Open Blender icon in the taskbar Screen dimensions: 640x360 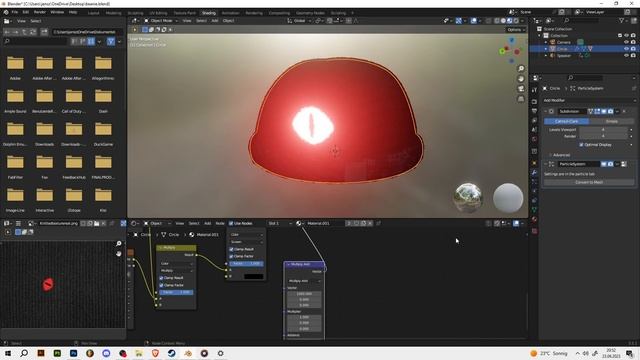tap(188, 353)
